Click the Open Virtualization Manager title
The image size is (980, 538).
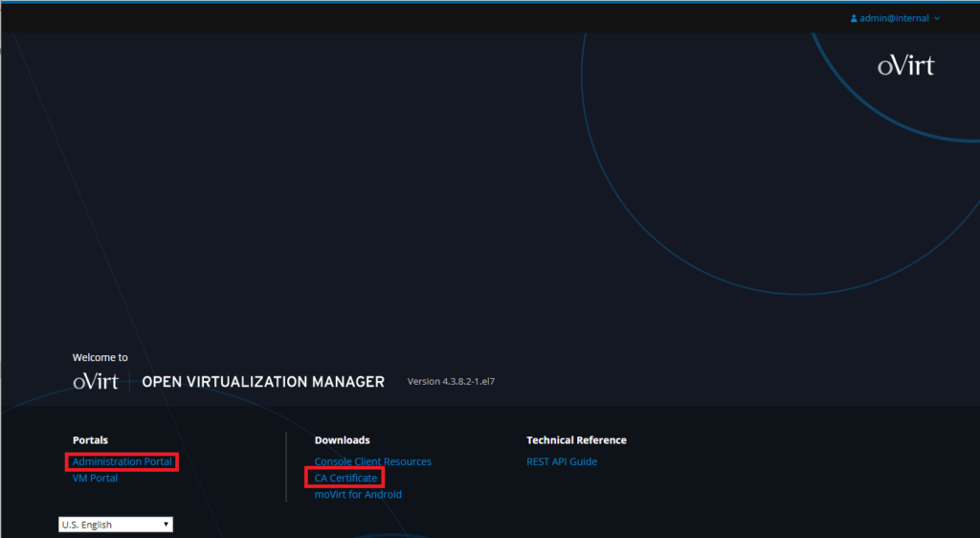click(x=262, y=381)
